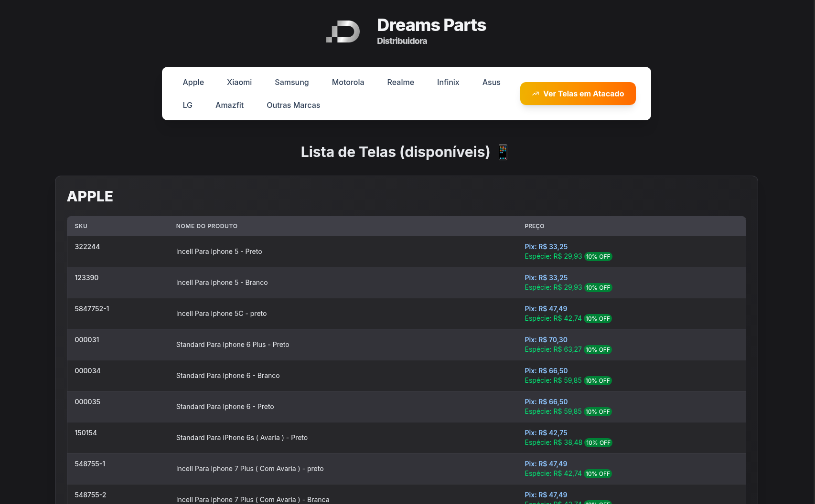Screen dimensions: 815x504
Task: Select SKU 000035 cell
Action: tap(87, 402)
